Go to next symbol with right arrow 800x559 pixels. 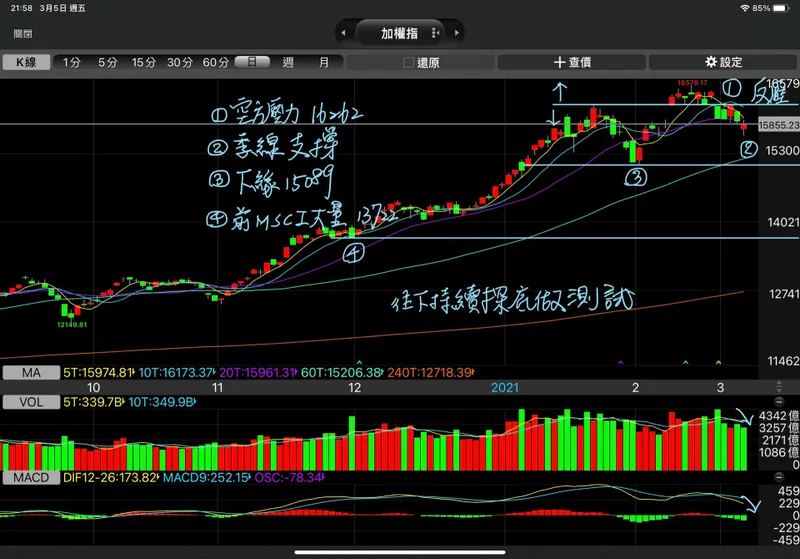click(457, 33)
